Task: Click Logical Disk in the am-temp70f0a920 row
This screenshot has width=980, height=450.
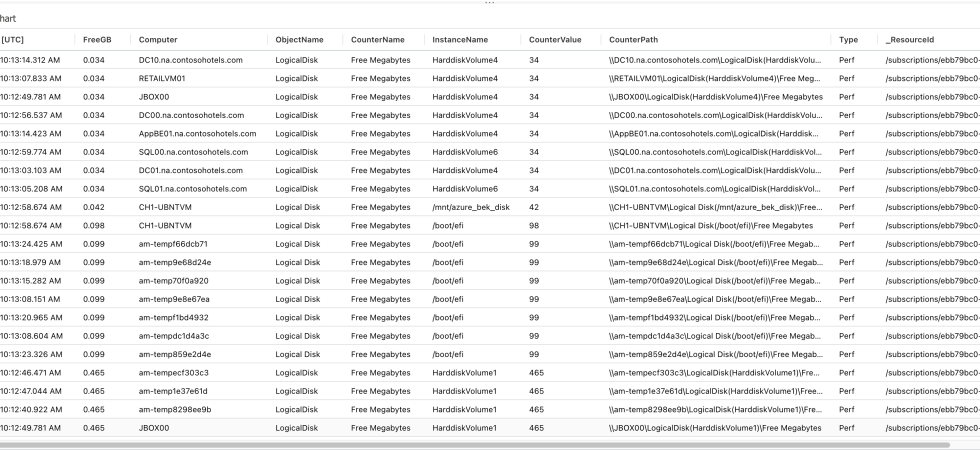Action: [x=298, y=281]
